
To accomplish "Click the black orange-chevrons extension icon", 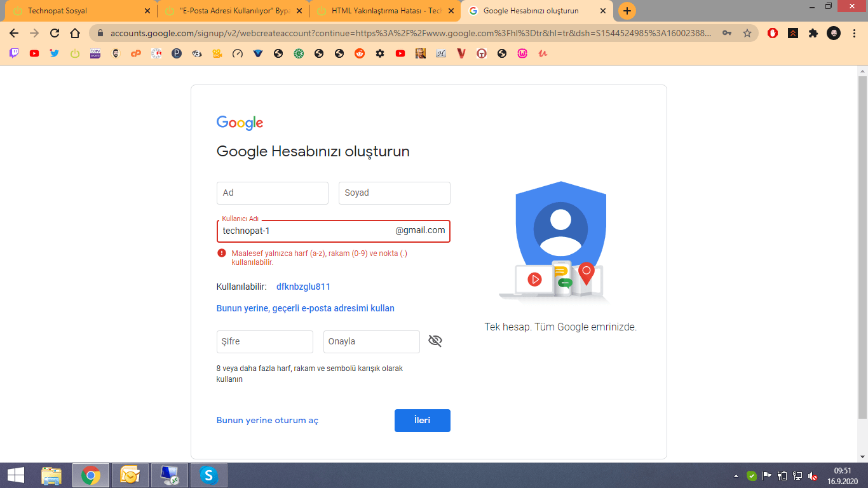I will (x=793, y=33).
